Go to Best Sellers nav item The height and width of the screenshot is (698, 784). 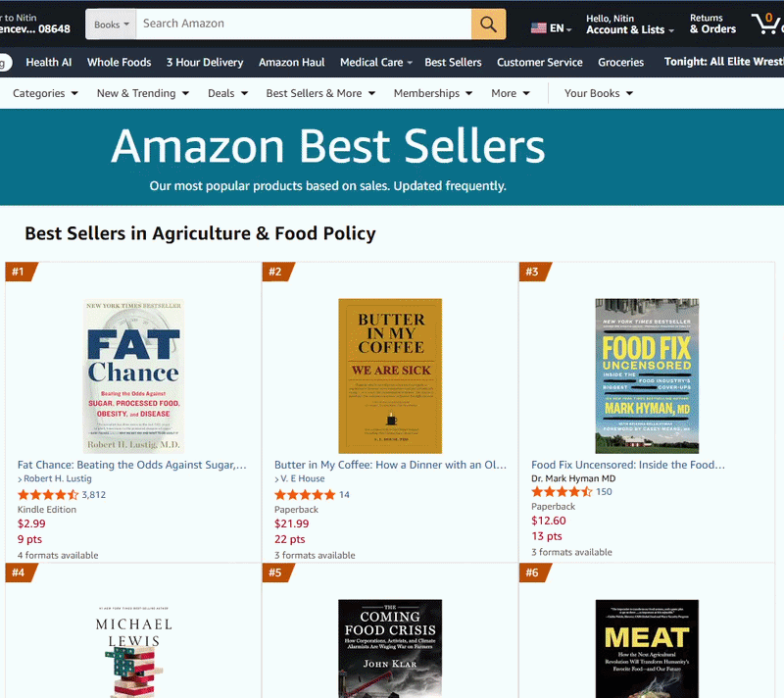(x=453, y=63)
